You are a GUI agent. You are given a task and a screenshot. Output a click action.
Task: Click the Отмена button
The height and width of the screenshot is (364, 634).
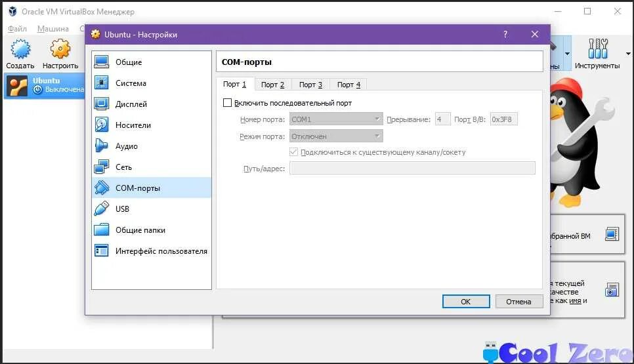518,302
